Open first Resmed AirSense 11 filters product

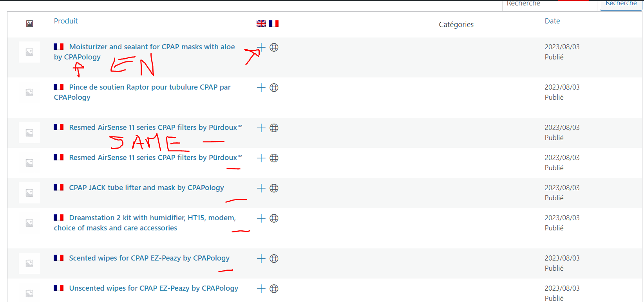click(156, 128)
